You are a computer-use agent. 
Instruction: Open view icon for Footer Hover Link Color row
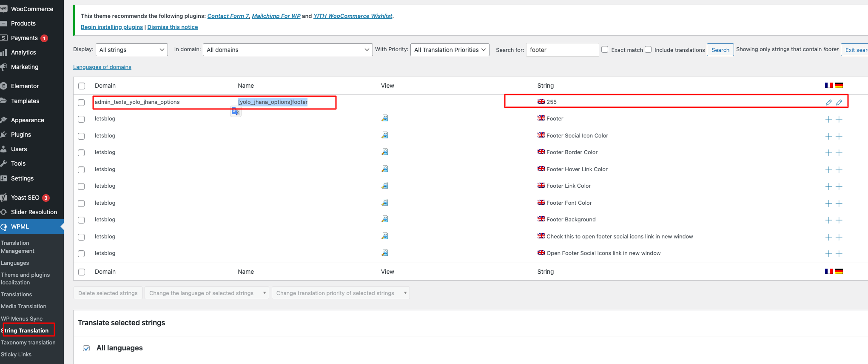(384, 169)
